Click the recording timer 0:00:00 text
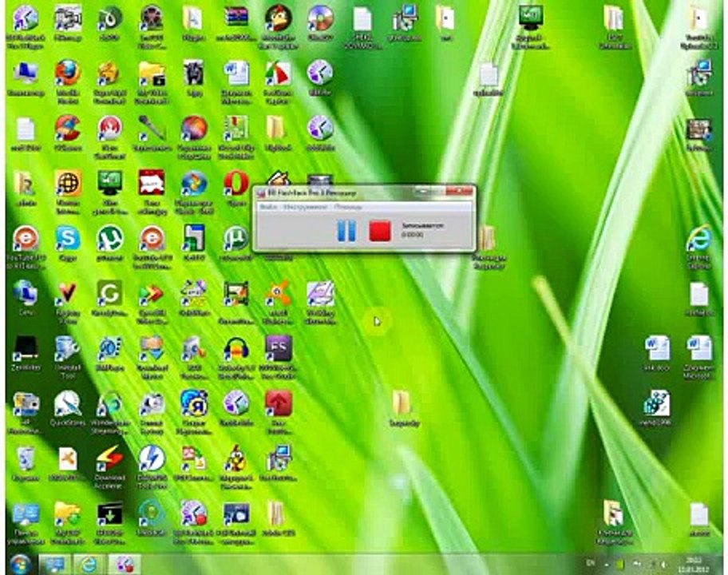Image resolution: width=728 pixels, height=575 pixels. coord(412,235)
